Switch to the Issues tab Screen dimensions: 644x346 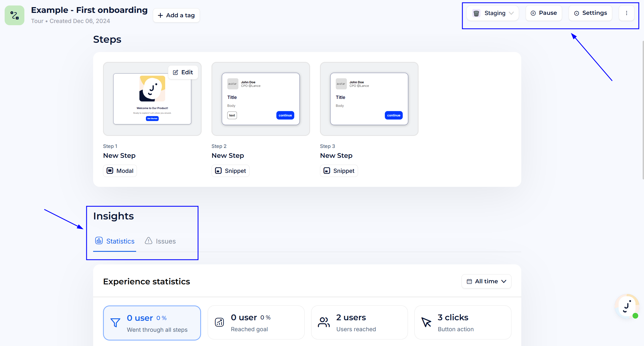coord(160,241)
